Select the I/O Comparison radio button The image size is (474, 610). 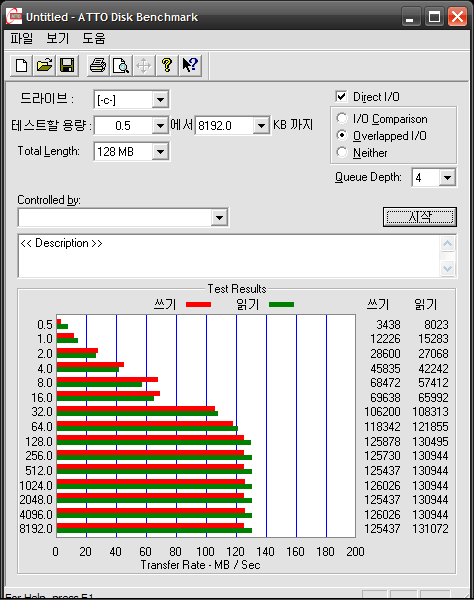click(342, 118)
